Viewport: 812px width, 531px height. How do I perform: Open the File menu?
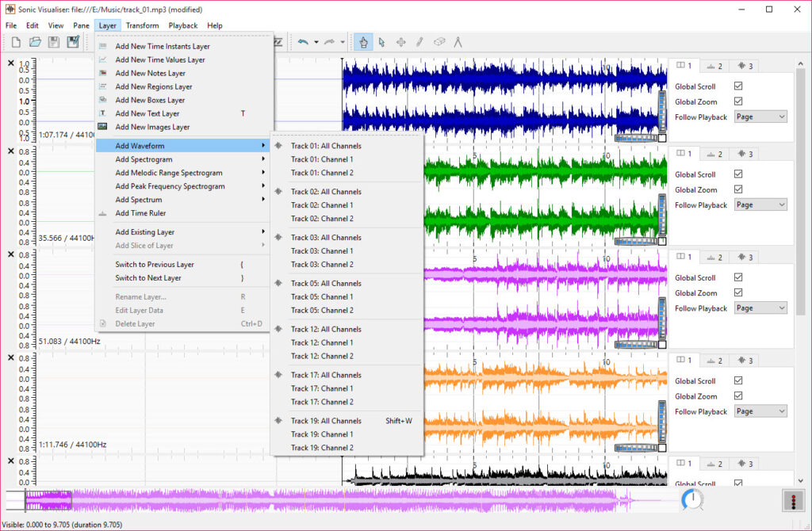tap(11, 25)
